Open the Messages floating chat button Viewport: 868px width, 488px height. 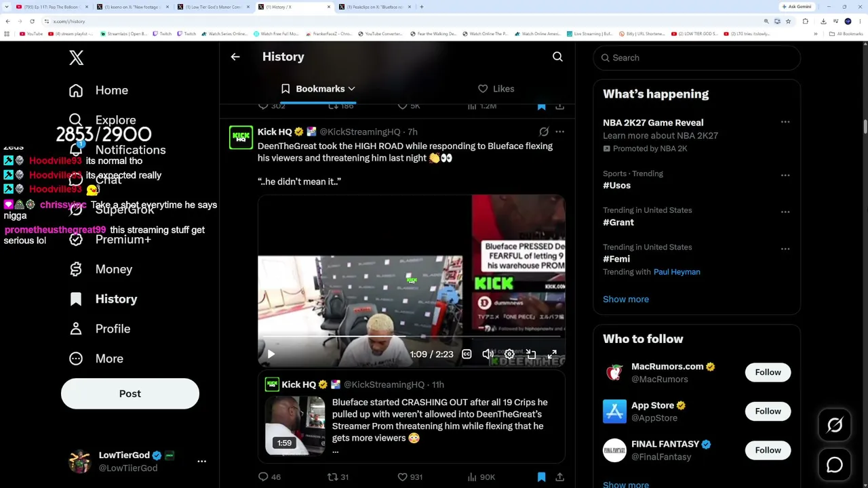pos(835,465)
